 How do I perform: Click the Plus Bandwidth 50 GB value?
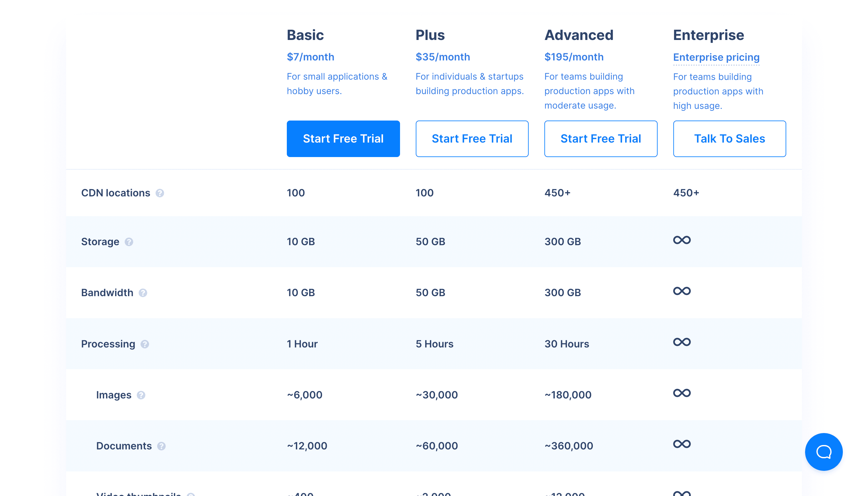(x=430, y=293)
